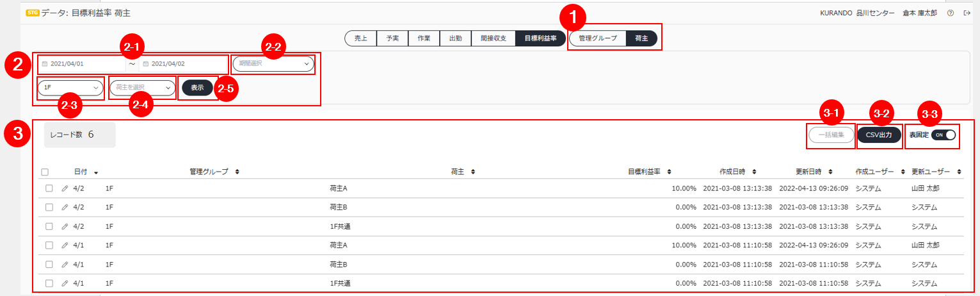Click the CSV出力 button
The image size is (980, 296).
tap(879, 135)
